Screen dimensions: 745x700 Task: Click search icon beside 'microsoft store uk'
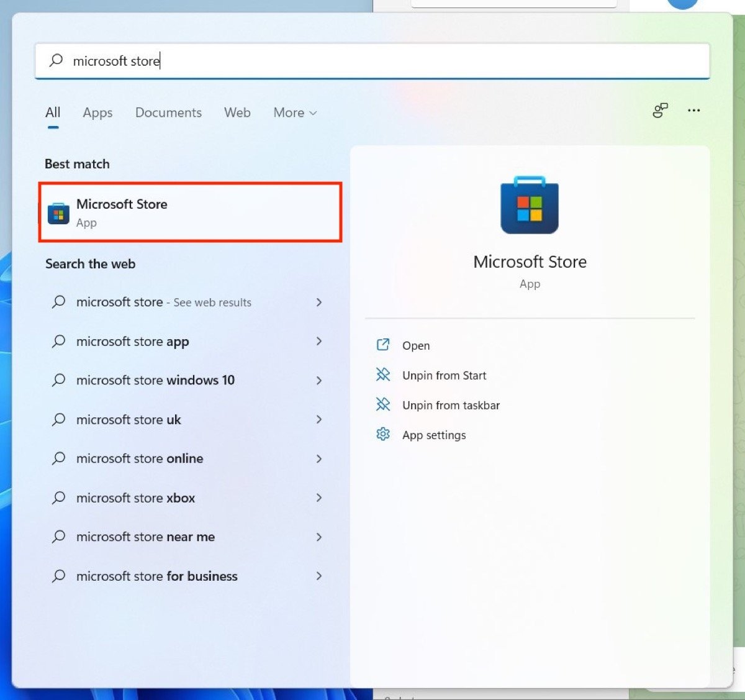click(59, 419)
